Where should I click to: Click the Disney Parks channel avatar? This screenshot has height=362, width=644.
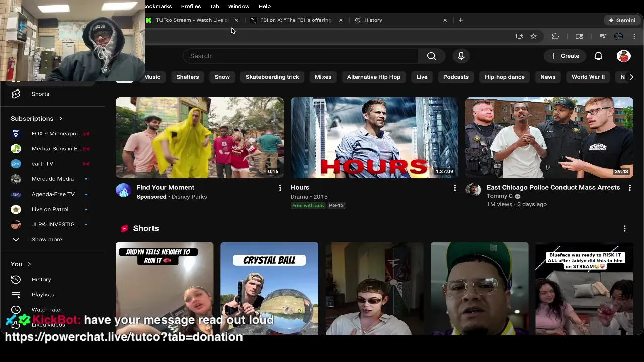click(123, 190)
